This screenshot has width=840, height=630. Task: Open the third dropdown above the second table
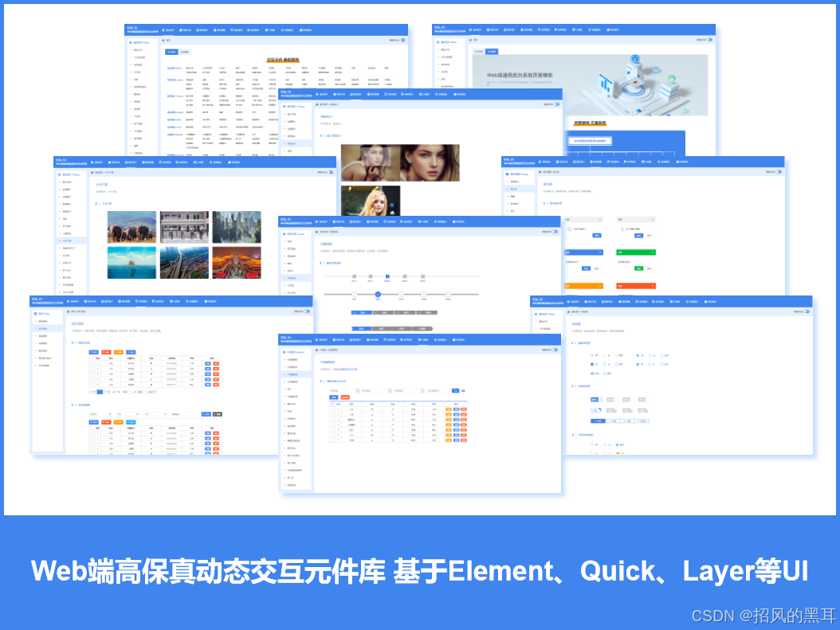click(x=155, y=414)
